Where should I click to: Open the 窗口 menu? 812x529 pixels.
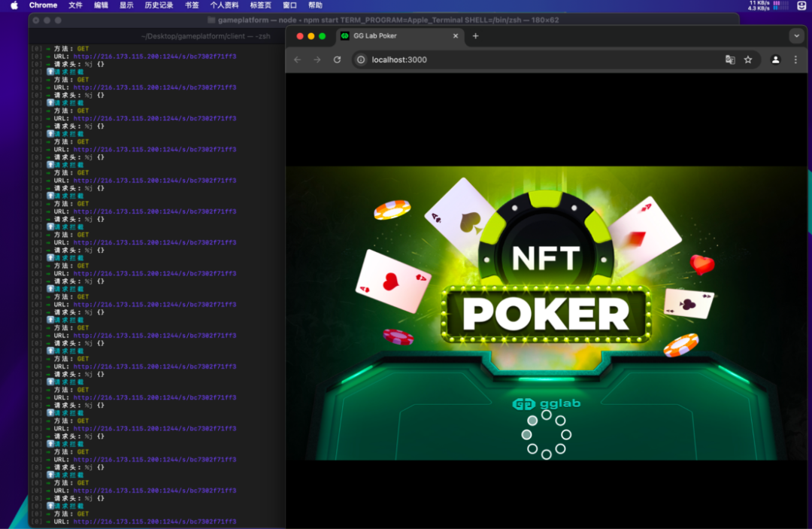(289, 5)
